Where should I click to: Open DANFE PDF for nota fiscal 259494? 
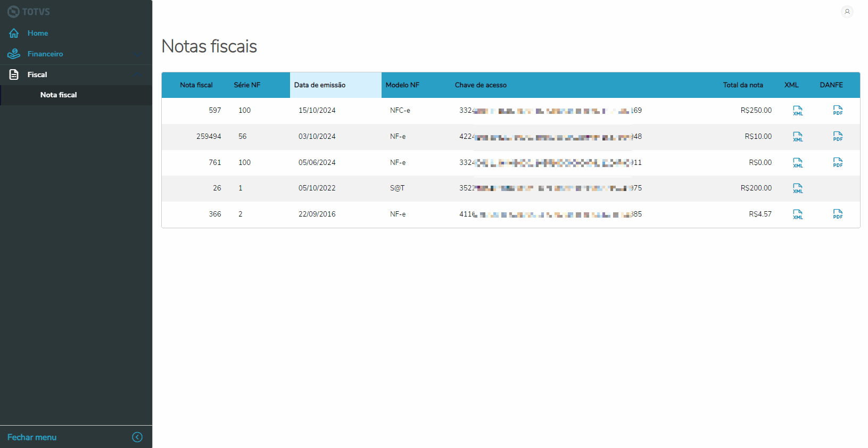click(x=838, y=137)
